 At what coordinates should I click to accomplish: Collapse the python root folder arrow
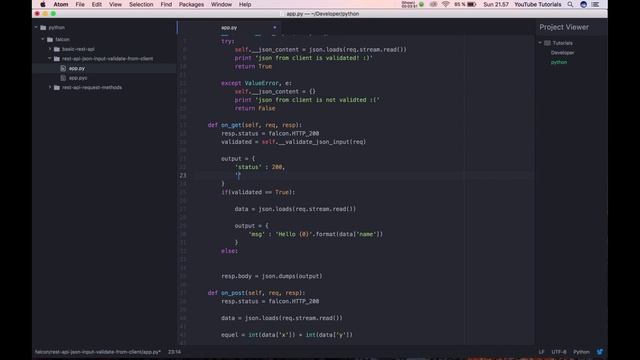coord(36,27)
